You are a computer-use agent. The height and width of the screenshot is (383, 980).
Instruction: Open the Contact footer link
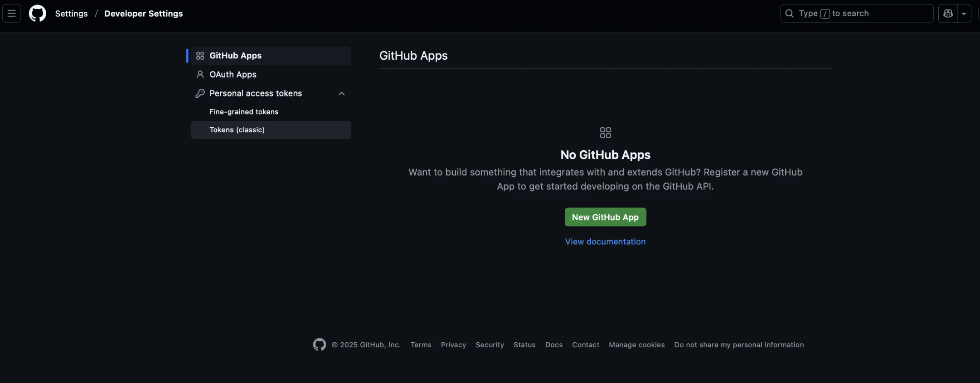(586, 345)
